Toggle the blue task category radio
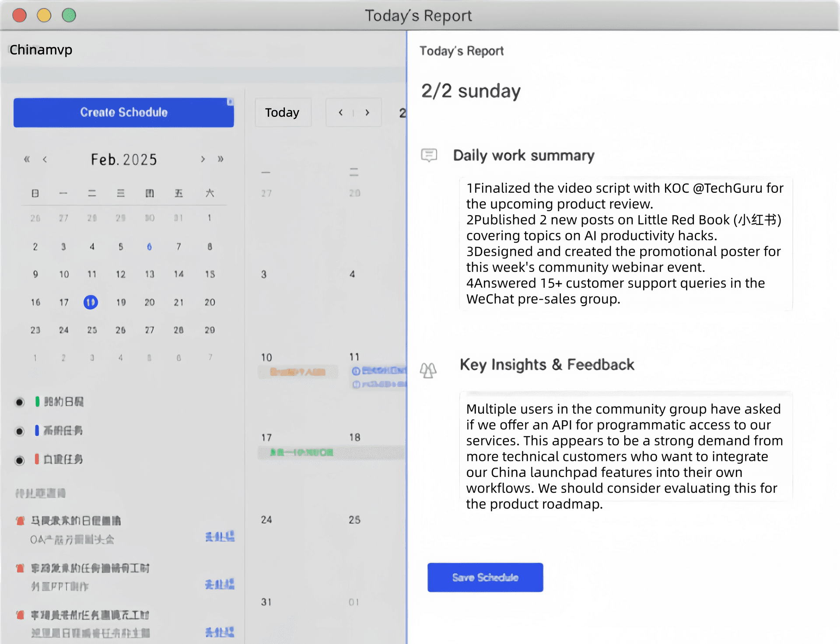The height and width of the screenshot is (644, 840). click(x=19, y=431)
